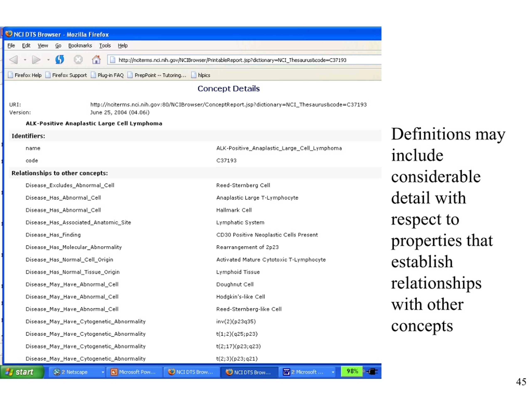This screenshot has height=399, width=532.
Task: Click Activated Mature Cytotoxic T-Lymphocyte value
Action: click(x=271, y=260)
